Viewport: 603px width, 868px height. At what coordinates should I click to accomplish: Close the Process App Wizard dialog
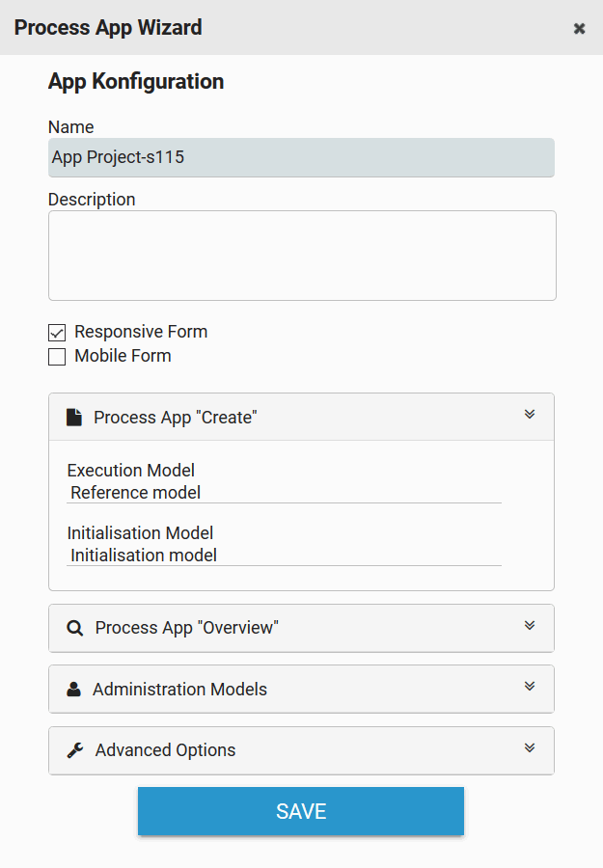pos(579,29)
